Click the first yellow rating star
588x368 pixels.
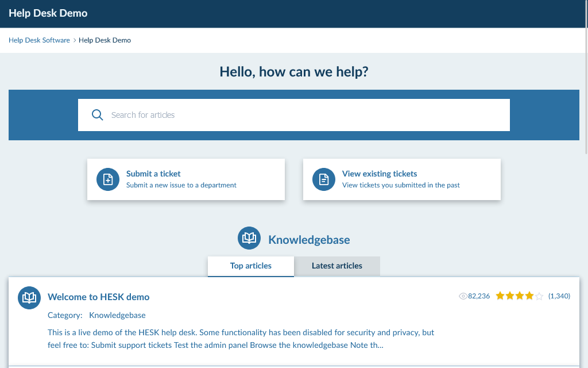(500, 296)
